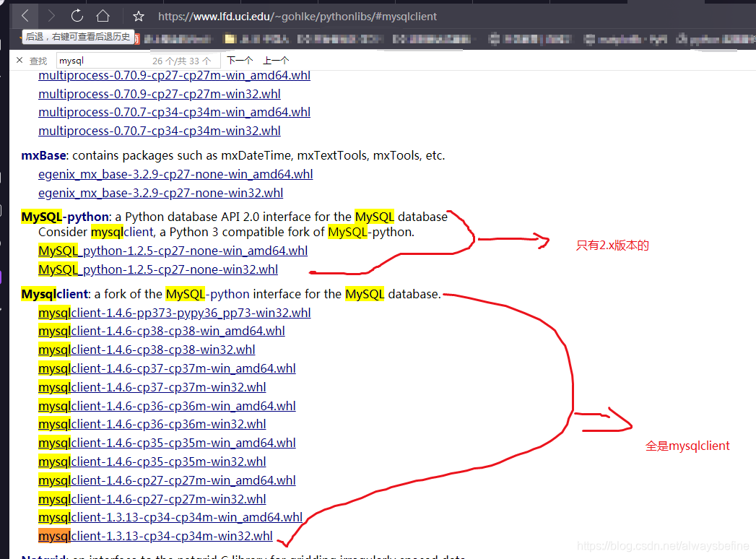Download egenix_mx_base-3.2.9-cp27-none-win32.whl
This screenshot has height=559, width=756.
tap(160, 193)
